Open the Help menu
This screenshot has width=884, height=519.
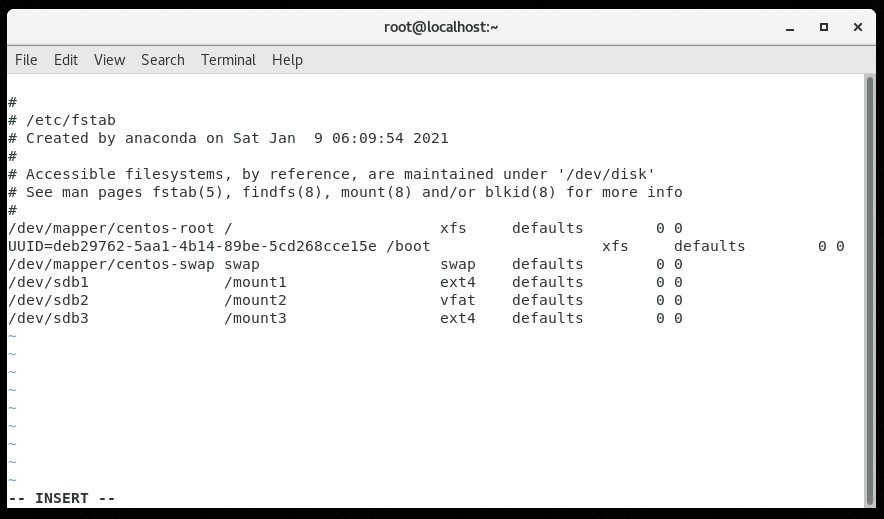(287, 60)
